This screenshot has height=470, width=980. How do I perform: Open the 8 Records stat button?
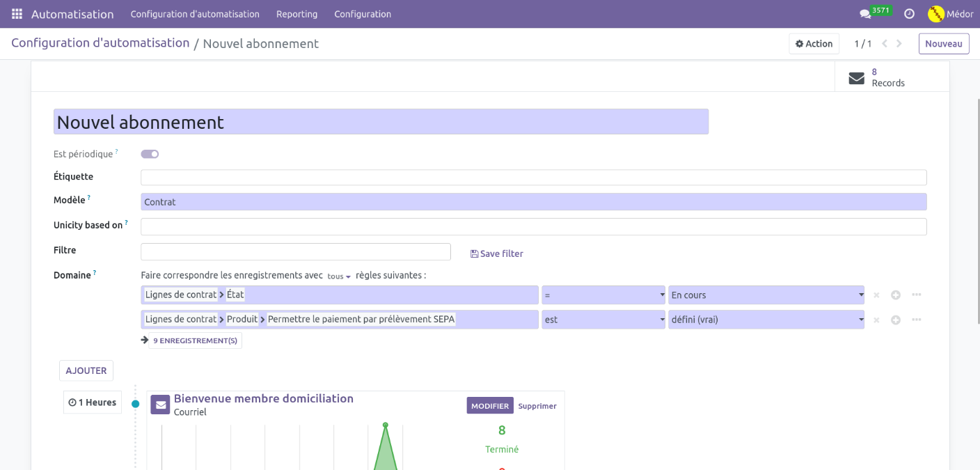tap(892, 77)
